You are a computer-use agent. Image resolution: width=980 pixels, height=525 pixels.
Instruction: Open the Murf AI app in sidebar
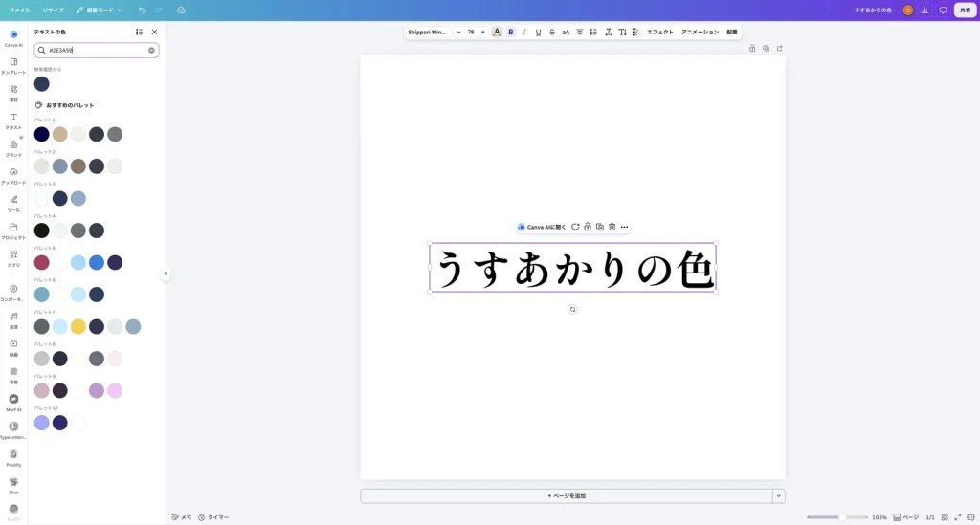(13, 403)
